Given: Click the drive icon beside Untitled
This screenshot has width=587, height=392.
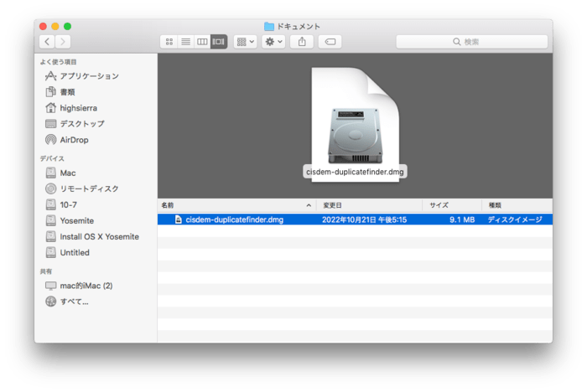Looking at the screenshot, I should click(50, 252).
